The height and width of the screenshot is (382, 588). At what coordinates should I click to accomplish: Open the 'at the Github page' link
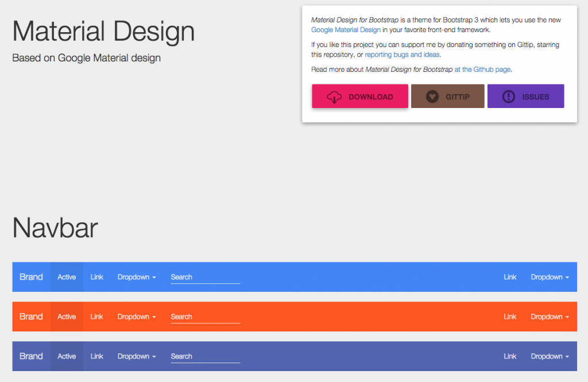(x=482, y=70)
